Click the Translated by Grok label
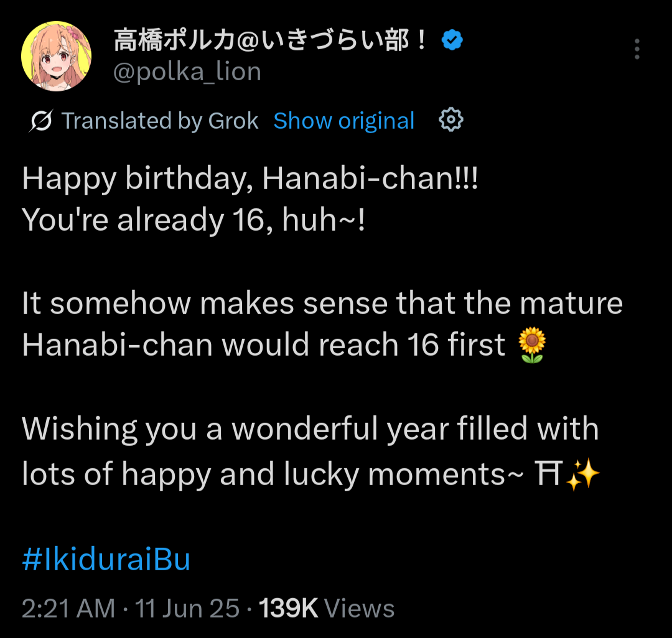Screen dimensions: 672x638 pos(160,121)
